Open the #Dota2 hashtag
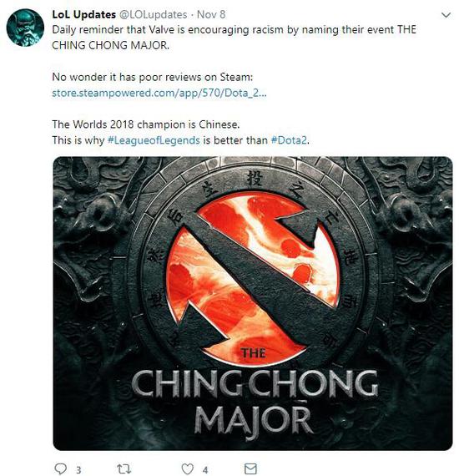The height and width of the screenshot is (476, 459). [289, 140]
